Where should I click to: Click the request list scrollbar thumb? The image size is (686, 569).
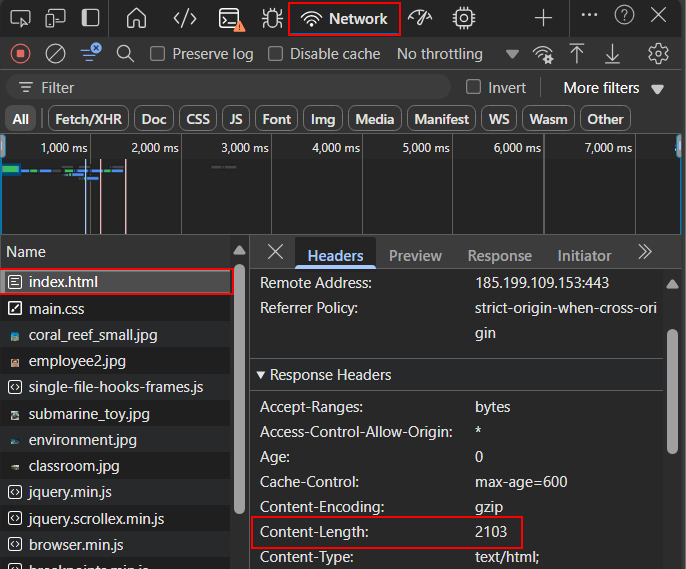[x=239, y=388]
